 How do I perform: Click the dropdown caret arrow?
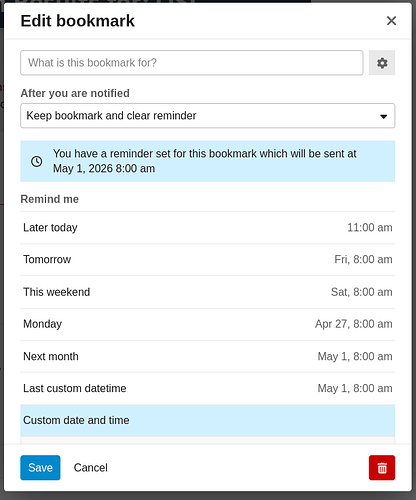[x=384, y=116]
